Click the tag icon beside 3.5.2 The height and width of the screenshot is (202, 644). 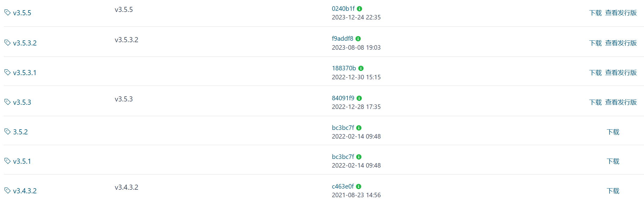(7, 132)
